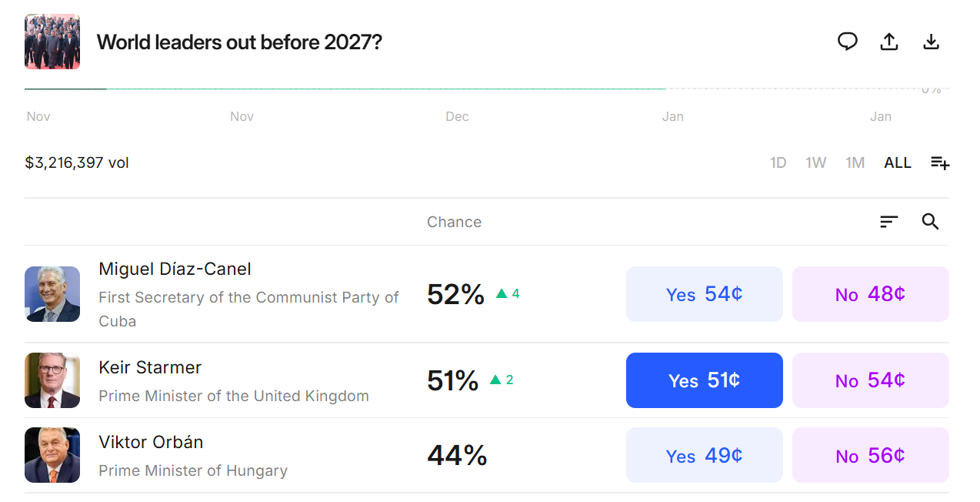Click the search magnifier icon

click(x=930, y=222)
